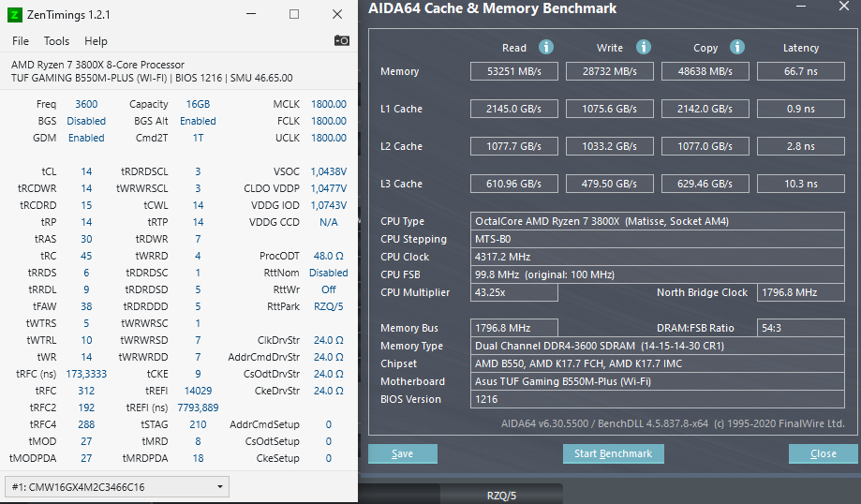Click the tREFI value 14029

[x=198, y=391]
